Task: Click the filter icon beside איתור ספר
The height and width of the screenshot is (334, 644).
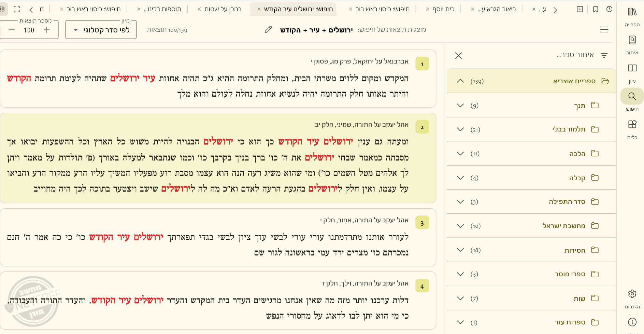Action: 604,55
